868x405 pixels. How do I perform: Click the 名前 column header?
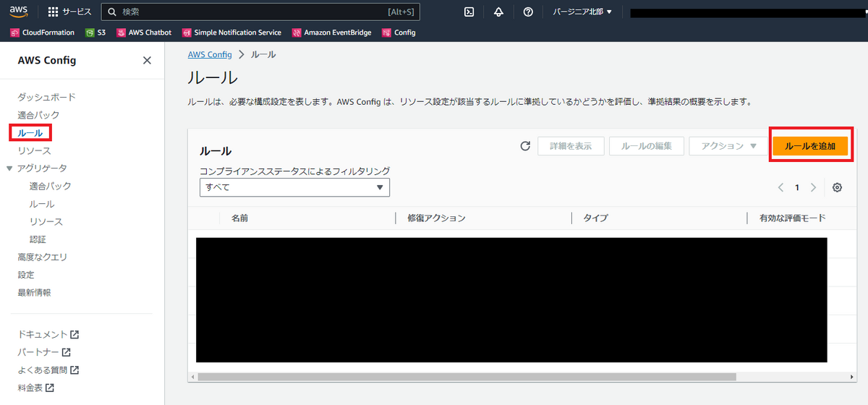click(x=239, y=218)
